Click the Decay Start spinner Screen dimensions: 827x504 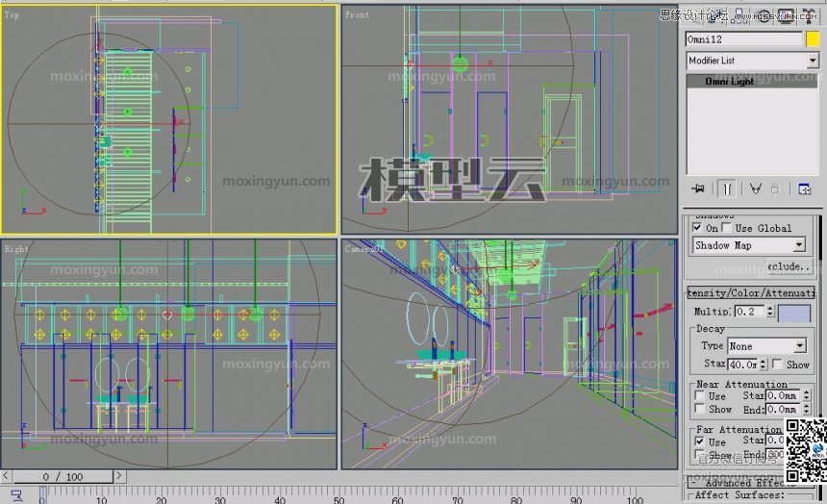pos(764,365)
